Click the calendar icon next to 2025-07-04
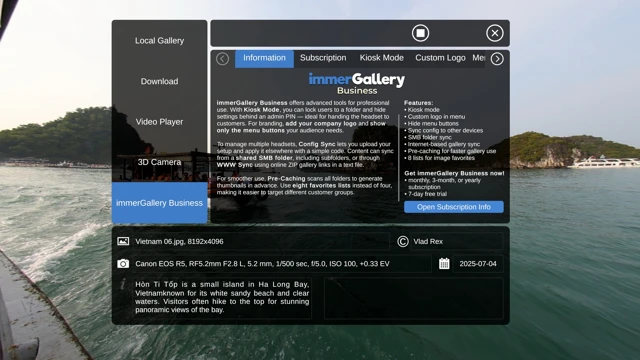The image size is (640, 360). point(444,264)
